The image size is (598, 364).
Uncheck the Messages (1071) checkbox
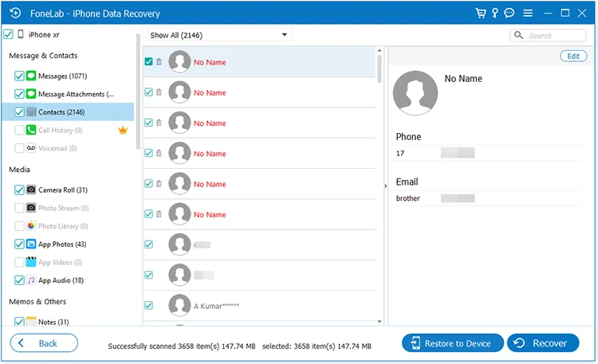tap(19, 76)
